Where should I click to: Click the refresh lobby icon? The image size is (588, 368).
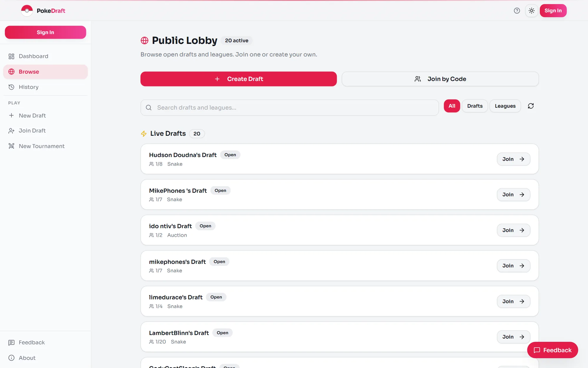pos(531,106)
